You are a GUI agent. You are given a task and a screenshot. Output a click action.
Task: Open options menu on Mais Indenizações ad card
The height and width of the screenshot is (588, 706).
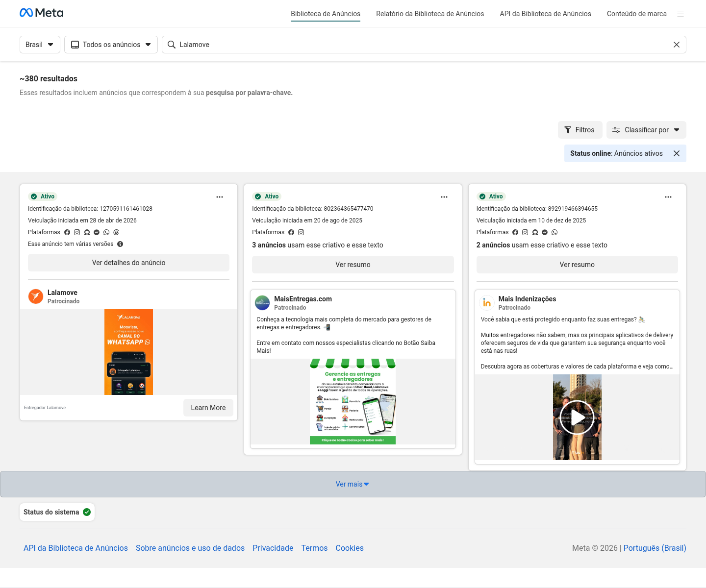[668, 197]
